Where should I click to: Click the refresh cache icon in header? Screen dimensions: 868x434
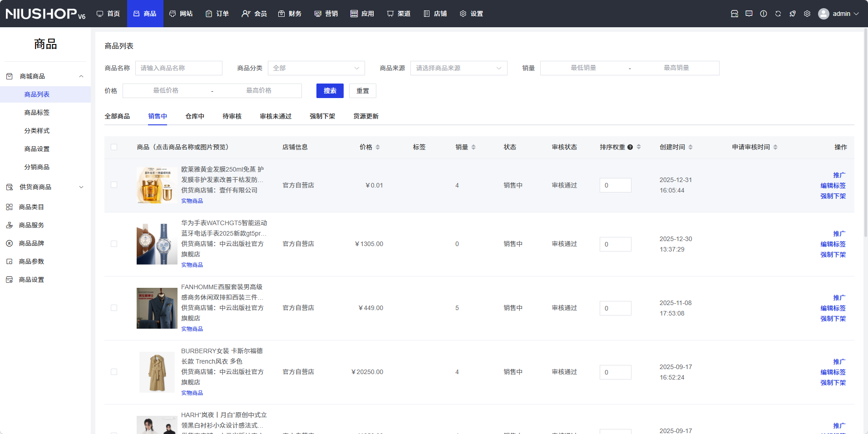(778, 14)
